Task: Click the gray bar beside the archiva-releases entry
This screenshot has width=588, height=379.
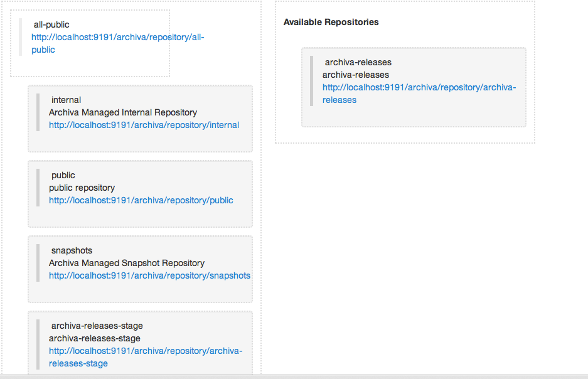Action: (311, 80)
